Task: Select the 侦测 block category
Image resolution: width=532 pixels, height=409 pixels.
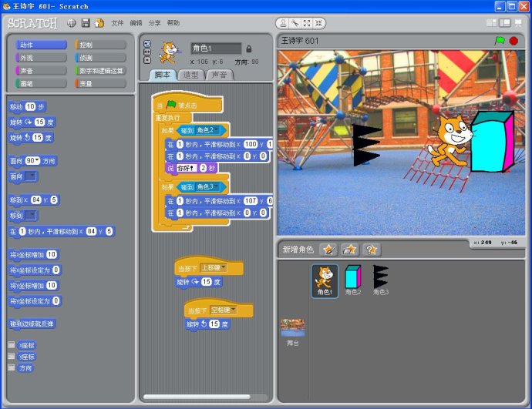Action: [x=100, y=58]
